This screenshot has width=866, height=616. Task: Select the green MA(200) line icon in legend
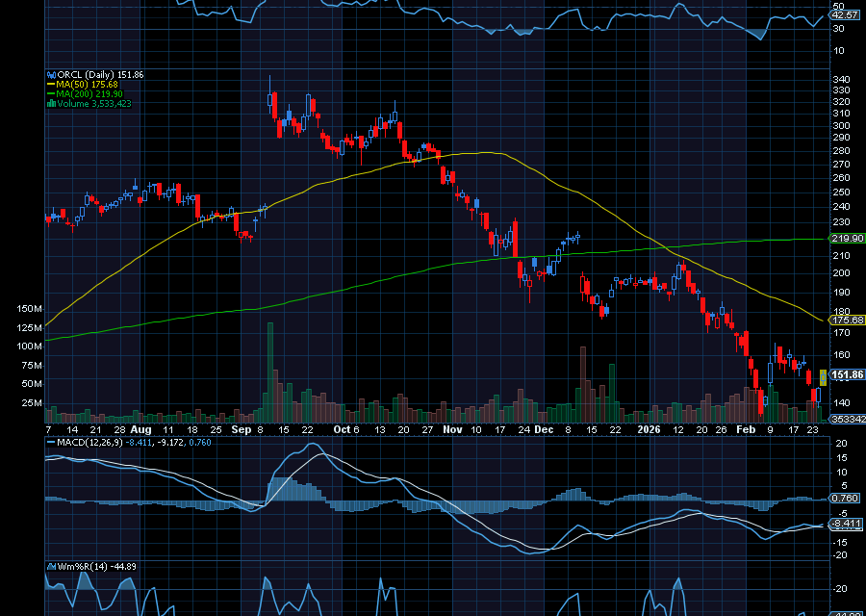pos(50,93)
